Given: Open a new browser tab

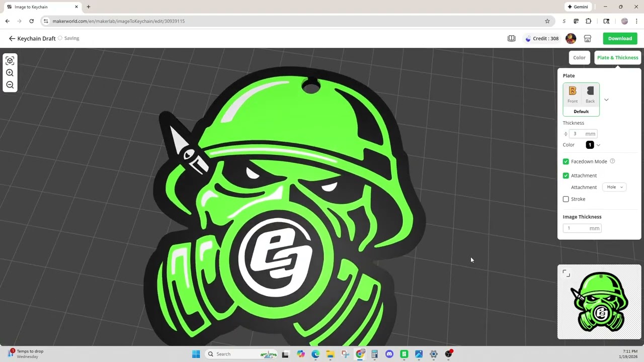Looking at the screenshot, I should [89, 7].
